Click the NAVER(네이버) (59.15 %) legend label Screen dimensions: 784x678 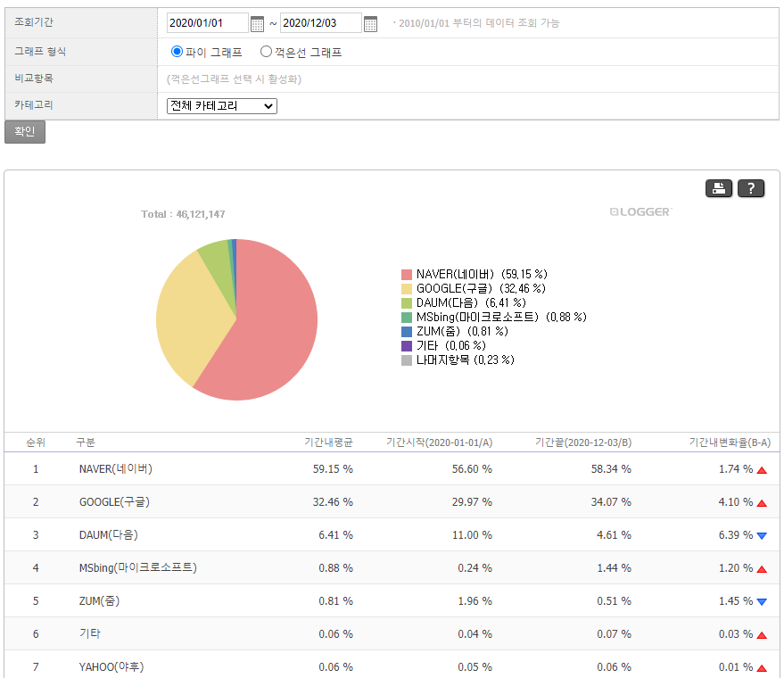click(482, 275)
